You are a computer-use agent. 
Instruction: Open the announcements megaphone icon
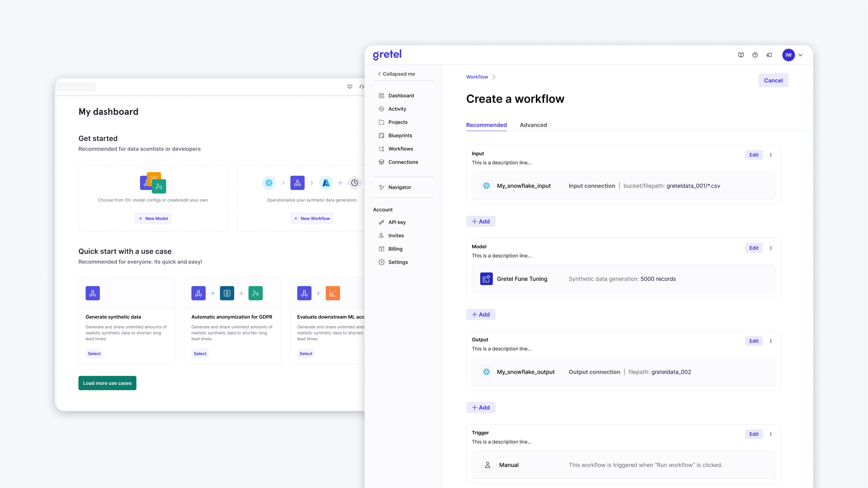(769, 55)
